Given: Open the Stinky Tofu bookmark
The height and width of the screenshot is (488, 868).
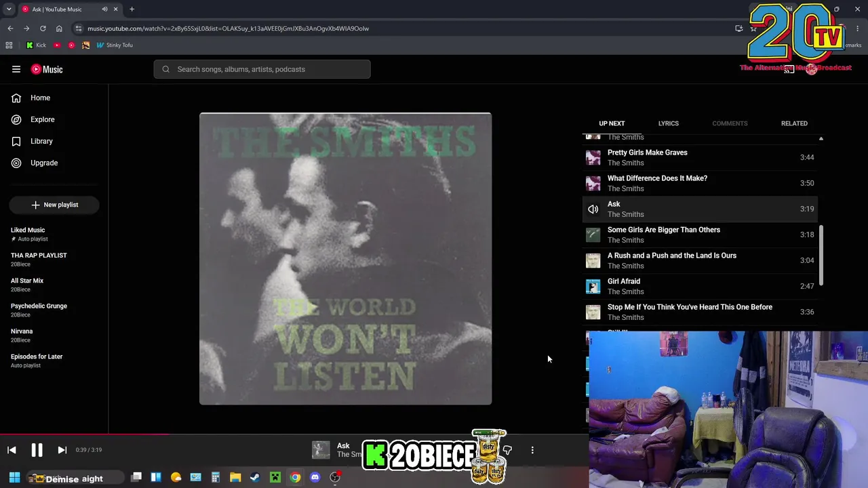Looking at the screenshot, I should pyautogui.click(x=115, y=45).
